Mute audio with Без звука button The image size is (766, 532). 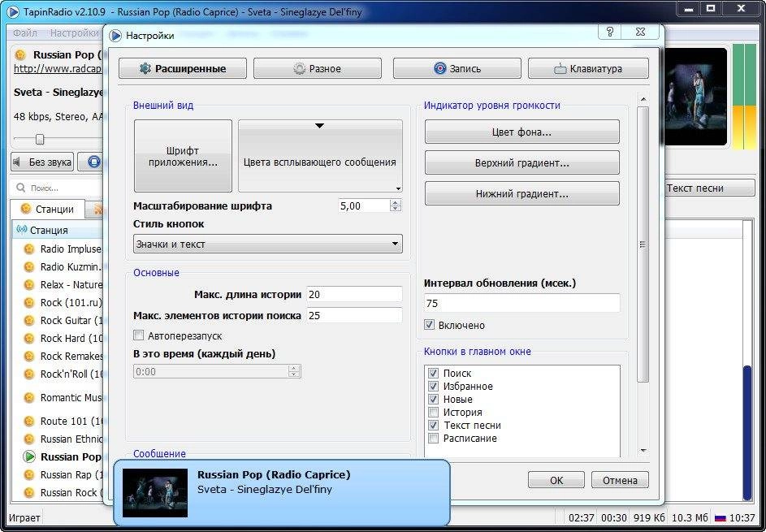click(x=42, y=162)
